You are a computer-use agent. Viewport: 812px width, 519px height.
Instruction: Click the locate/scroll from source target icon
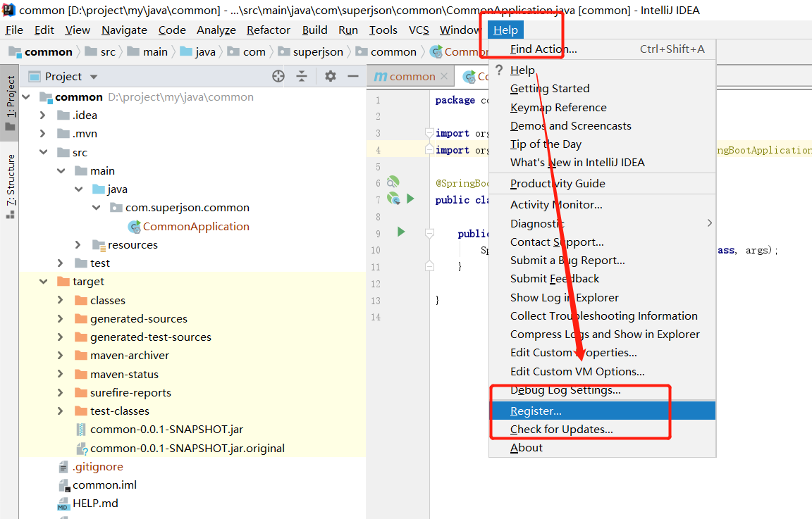278,77
